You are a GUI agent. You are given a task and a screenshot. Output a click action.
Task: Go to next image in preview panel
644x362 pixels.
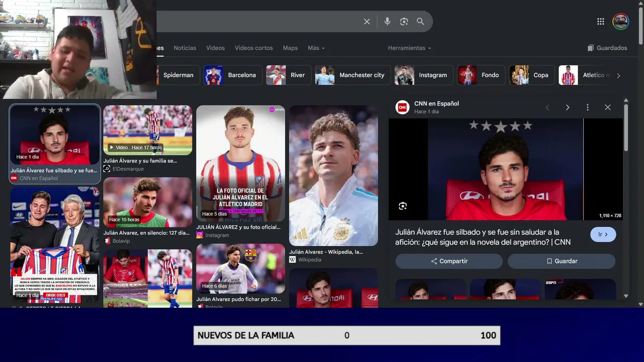coord(568,108)
